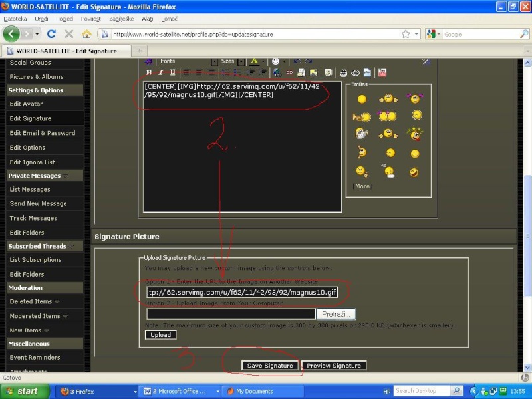The image size is (532, 399).
Task: Click the Insert Image icon
Action: point(313,72)
